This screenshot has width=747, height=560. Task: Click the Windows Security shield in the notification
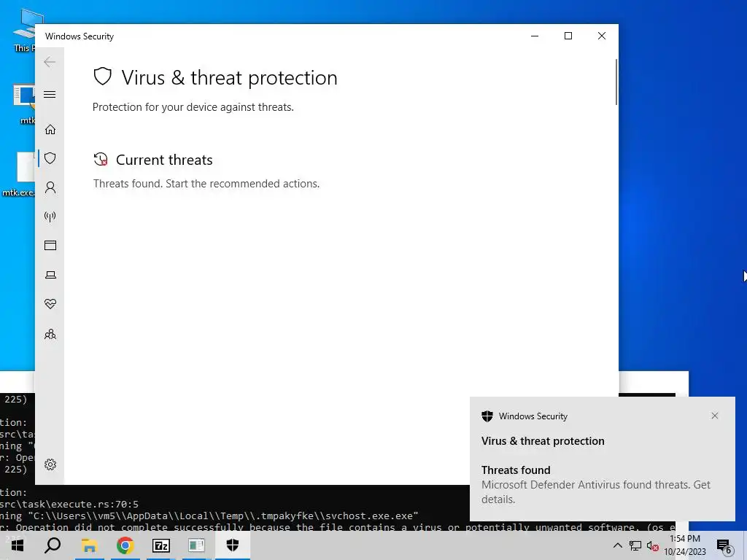click(487, 416)
